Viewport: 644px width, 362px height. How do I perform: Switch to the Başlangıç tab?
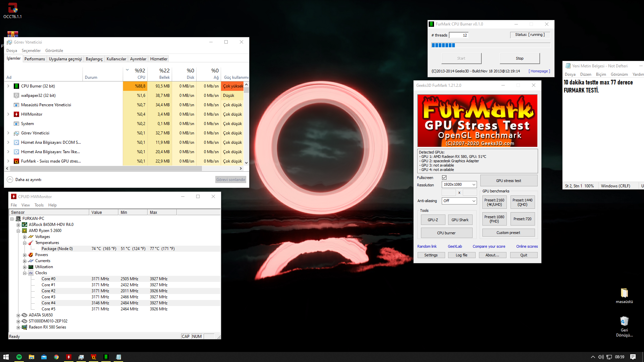pos(94,59)
